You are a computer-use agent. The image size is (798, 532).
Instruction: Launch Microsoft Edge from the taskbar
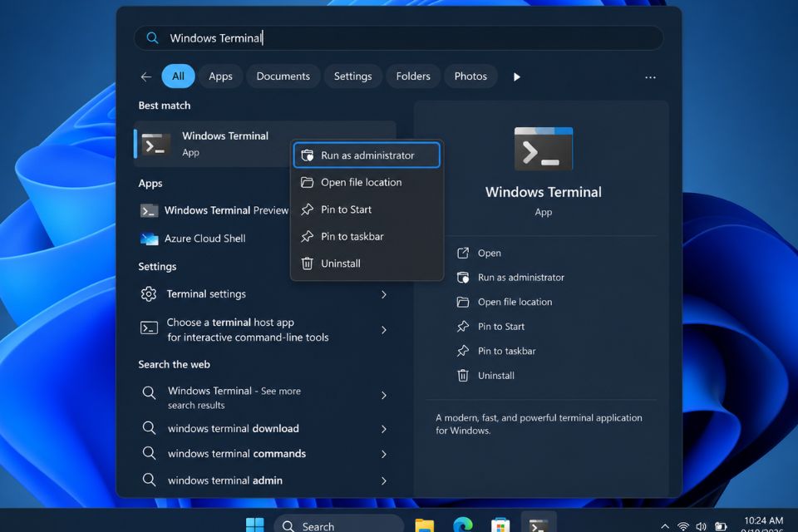[463, 525]
